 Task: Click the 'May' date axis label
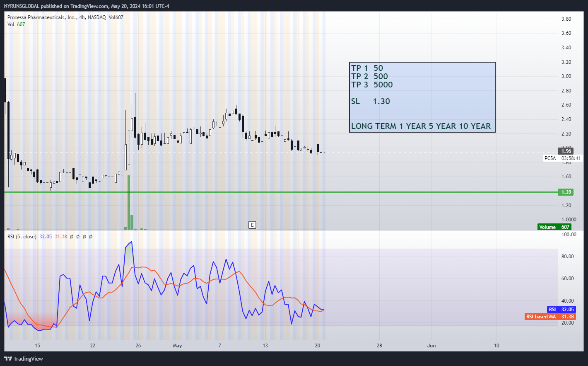tap(177, 345)
